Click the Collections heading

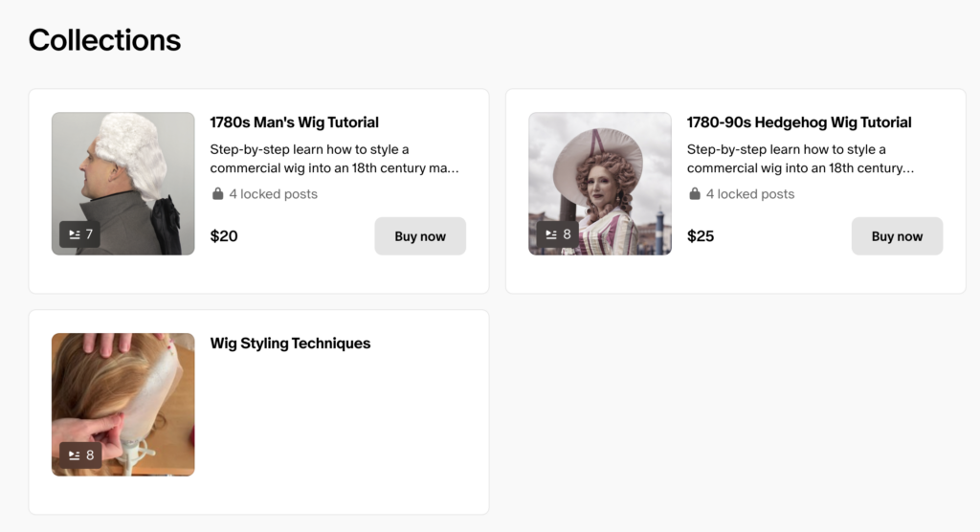pyautogui.click(x=104, y=40)
